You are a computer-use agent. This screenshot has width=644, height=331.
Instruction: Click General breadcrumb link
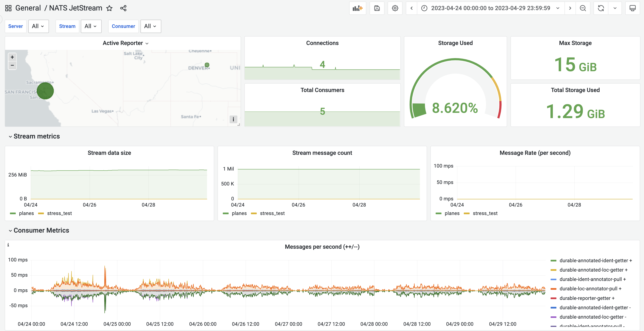28,8
